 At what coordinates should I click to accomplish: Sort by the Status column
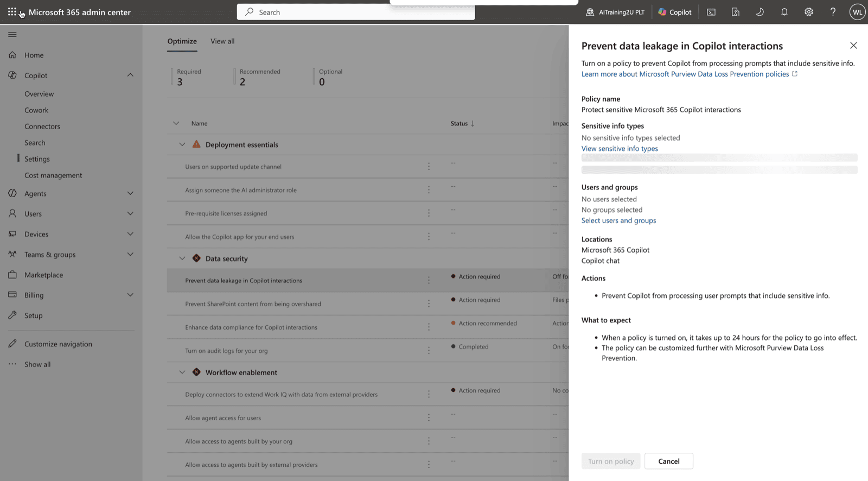462,124
